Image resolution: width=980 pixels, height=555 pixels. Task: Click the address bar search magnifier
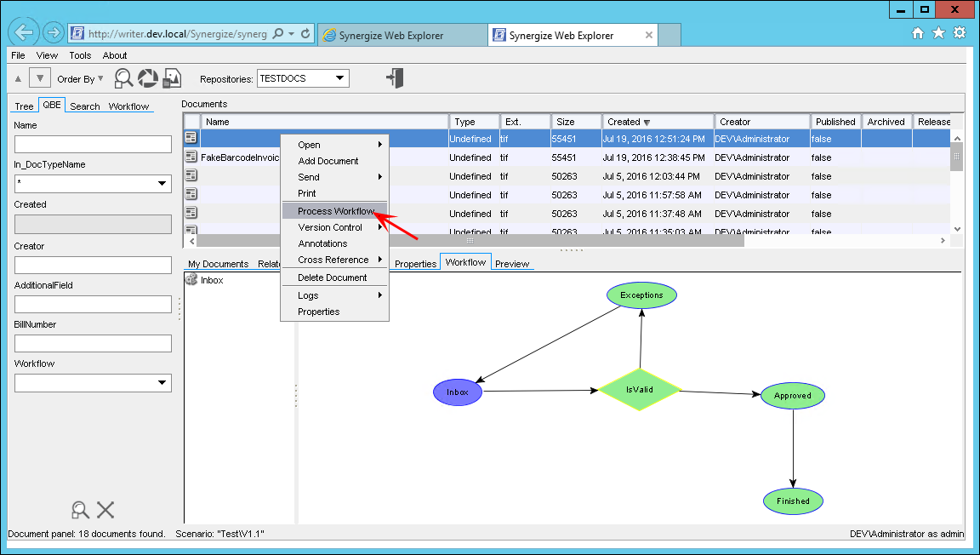pyautogui.click(x=278, y=34)
